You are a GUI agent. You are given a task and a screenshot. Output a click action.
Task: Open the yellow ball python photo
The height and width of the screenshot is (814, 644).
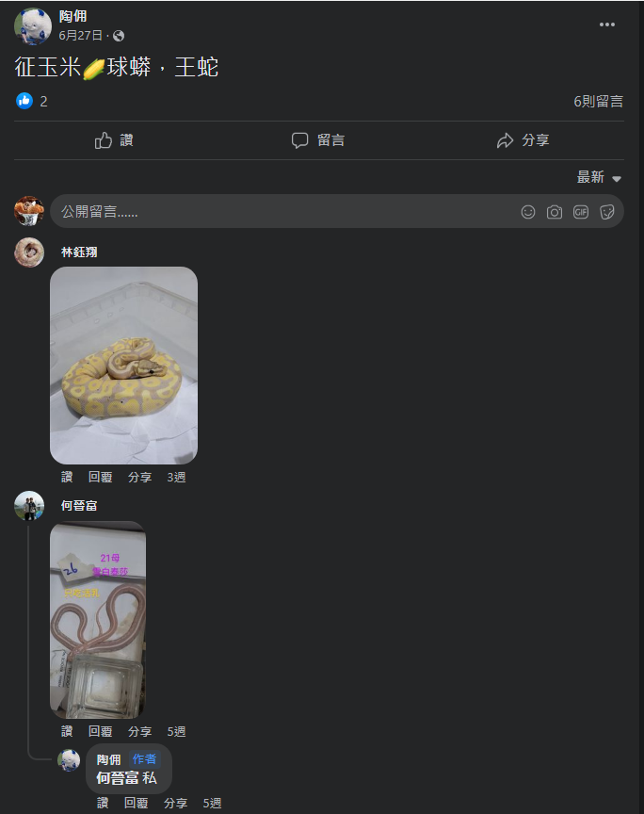123,366
